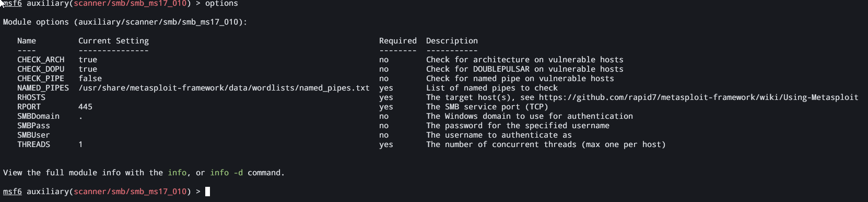Click the NAMED_PIPES option name
The image size is (868, 202).
tap(43, 88)
